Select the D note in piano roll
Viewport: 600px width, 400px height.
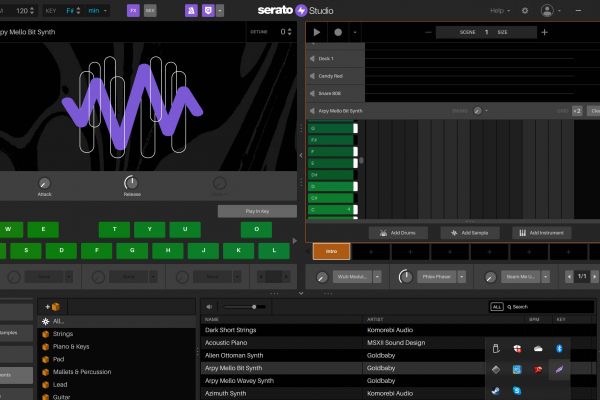click(333, 186)
